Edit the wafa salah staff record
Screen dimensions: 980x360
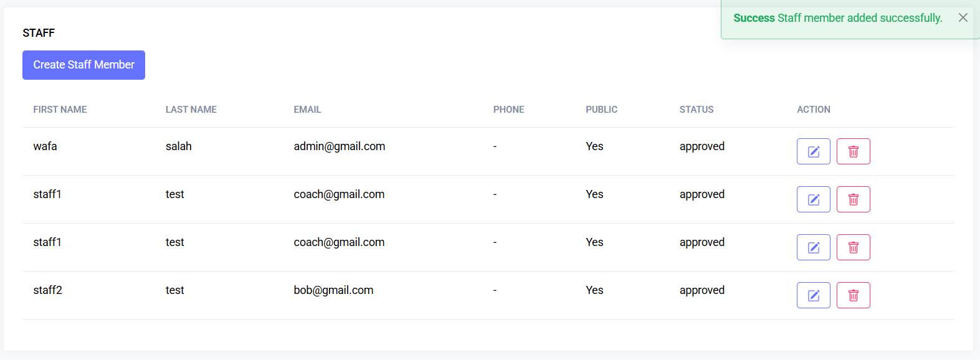click(x=813, y=151)
